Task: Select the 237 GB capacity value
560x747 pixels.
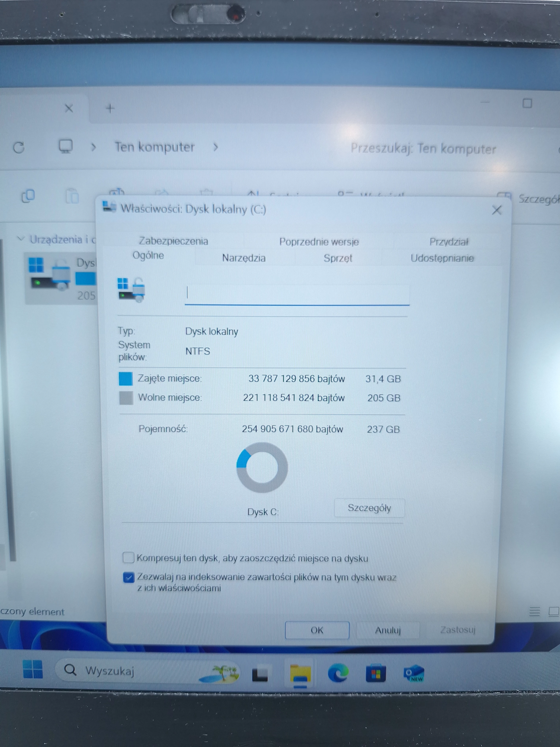Action: click(383, 429)
